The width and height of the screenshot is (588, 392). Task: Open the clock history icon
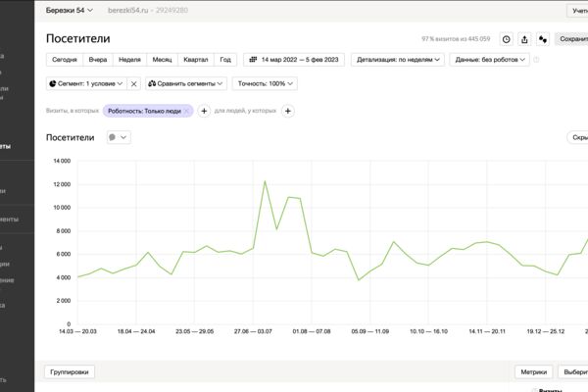(x=507, y=39)
